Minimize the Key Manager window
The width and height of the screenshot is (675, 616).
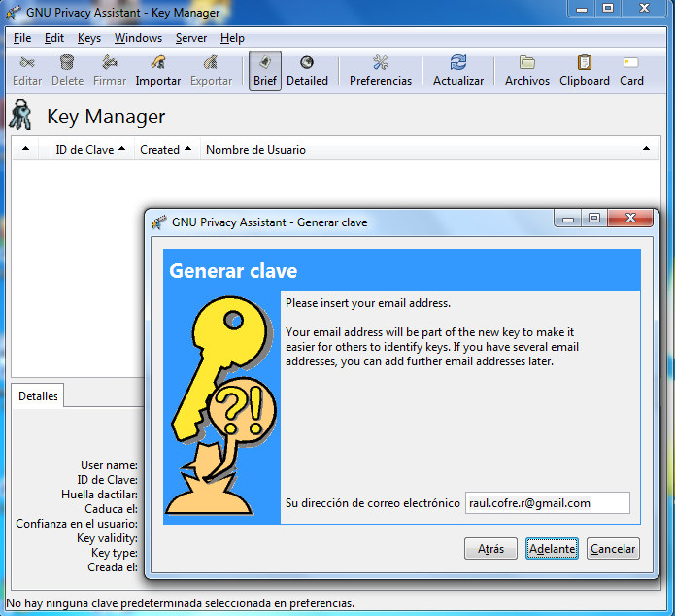point(582,8)
